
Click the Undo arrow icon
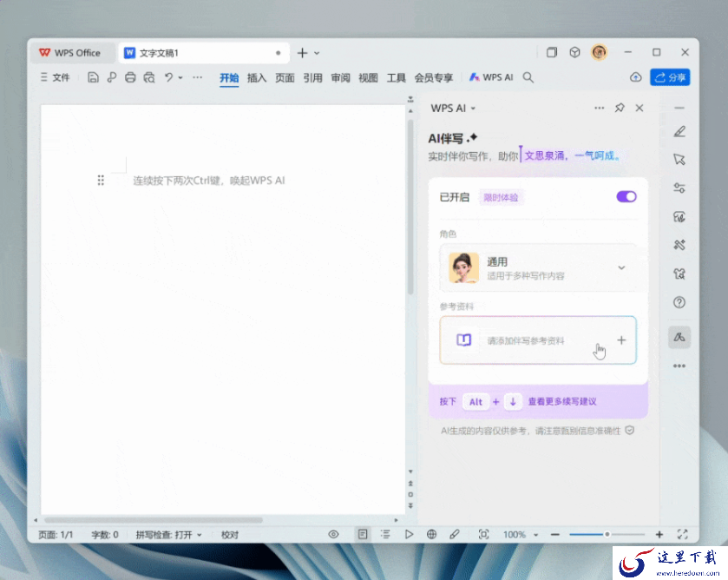click(x=168, y=77)
